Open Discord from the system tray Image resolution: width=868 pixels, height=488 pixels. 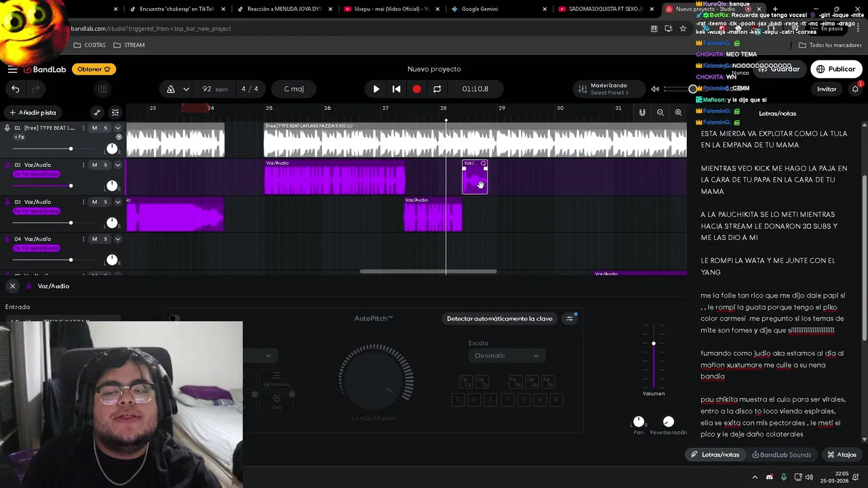pyautogui.click(x=769, y=476)
